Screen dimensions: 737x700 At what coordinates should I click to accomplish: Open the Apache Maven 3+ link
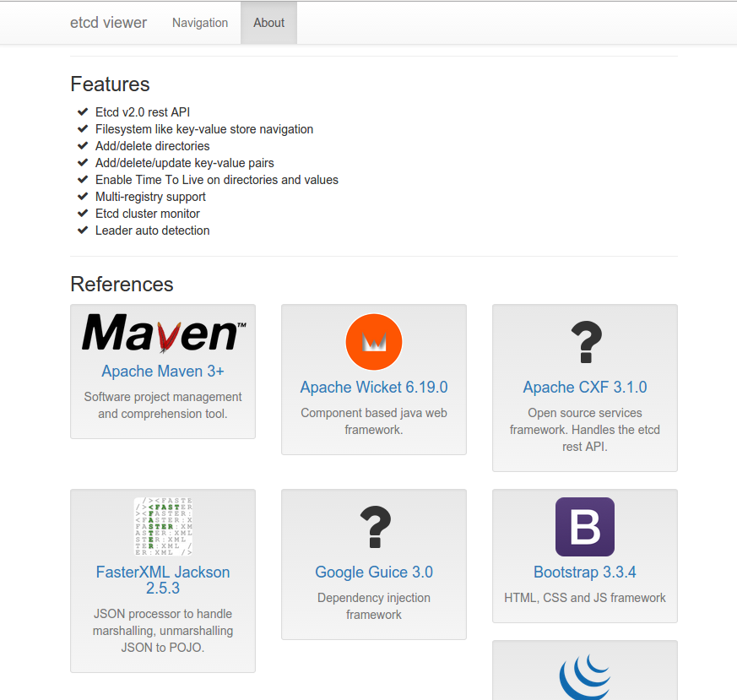(163, 371)
